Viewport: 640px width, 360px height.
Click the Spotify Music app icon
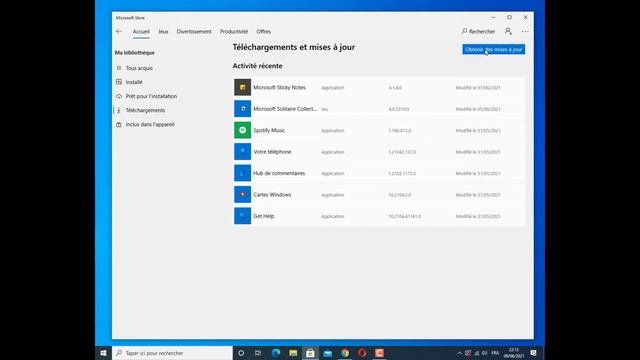(x=242, y=130)
